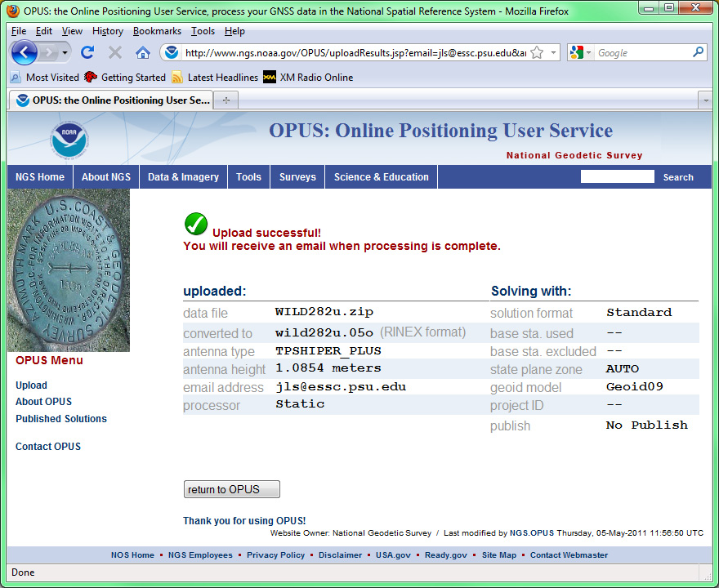Click the URL address field
This screenshot has height=588, width=719.
(x=355, y=53)
